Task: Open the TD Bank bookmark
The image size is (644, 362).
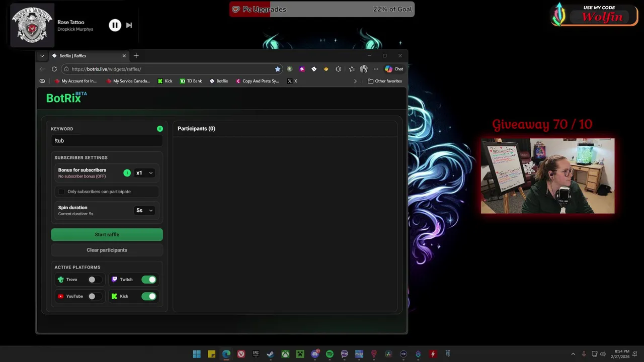Action: (x=191, y=81)
